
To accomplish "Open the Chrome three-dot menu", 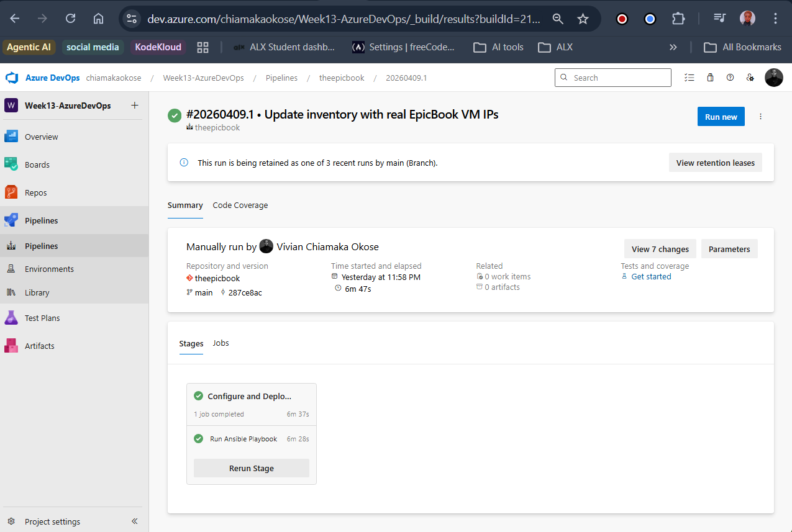I will (x=775, y=19).
